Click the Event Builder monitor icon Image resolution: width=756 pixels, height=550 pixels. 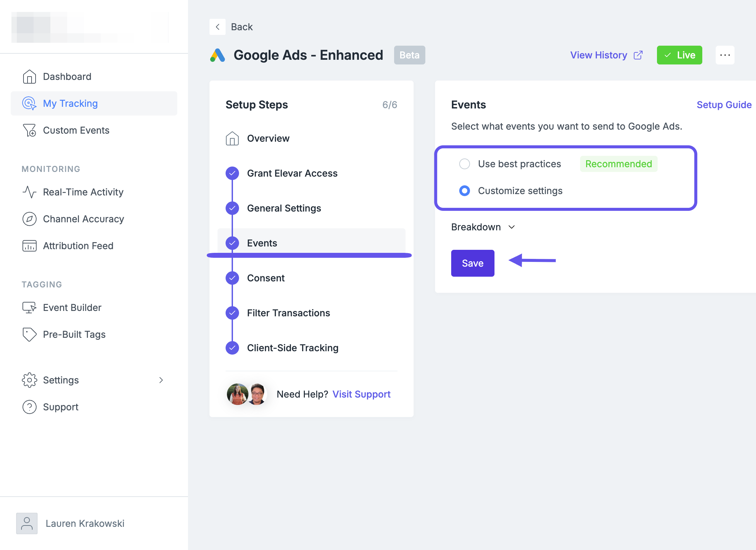[30, 308]
